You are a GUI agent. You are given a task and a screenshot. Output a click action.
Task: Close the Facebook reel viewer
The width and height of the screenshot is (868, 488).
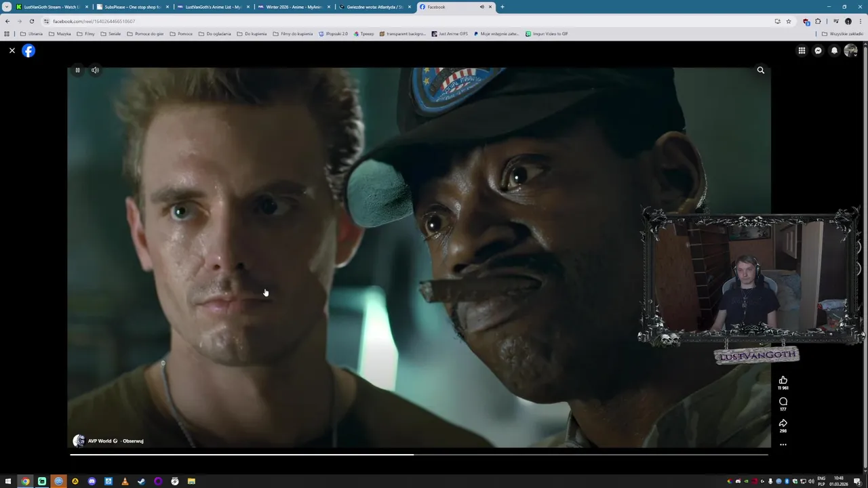(12, 51)
